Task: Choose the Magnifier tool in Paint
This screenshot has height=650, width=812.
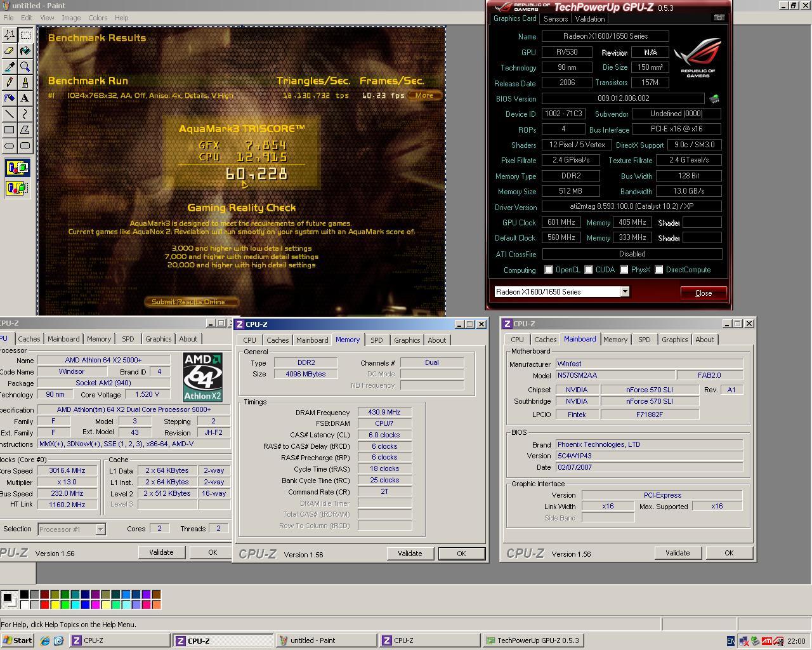Action: click(x=25, y=67)
